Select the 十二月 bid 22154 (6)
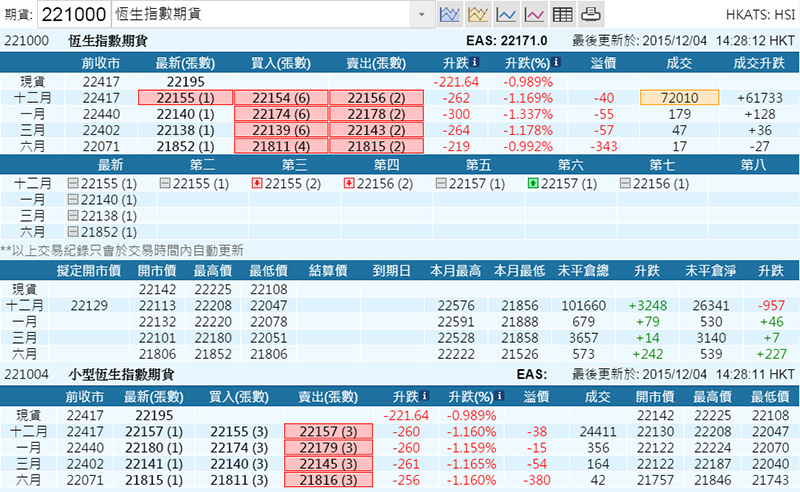The height and width of the screenshot is (492, 800). click(281, 97)
